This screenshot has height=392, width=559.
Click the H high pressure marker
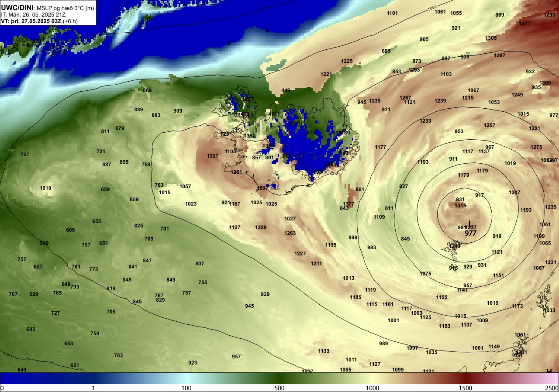[x=549, y=371]
